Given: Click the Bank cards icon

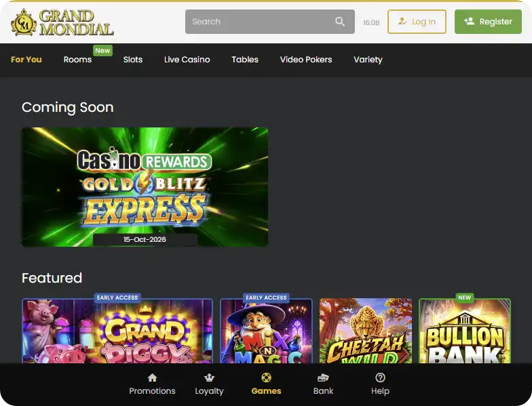Looking at the screenshot, I should click(x=323, y=378).
